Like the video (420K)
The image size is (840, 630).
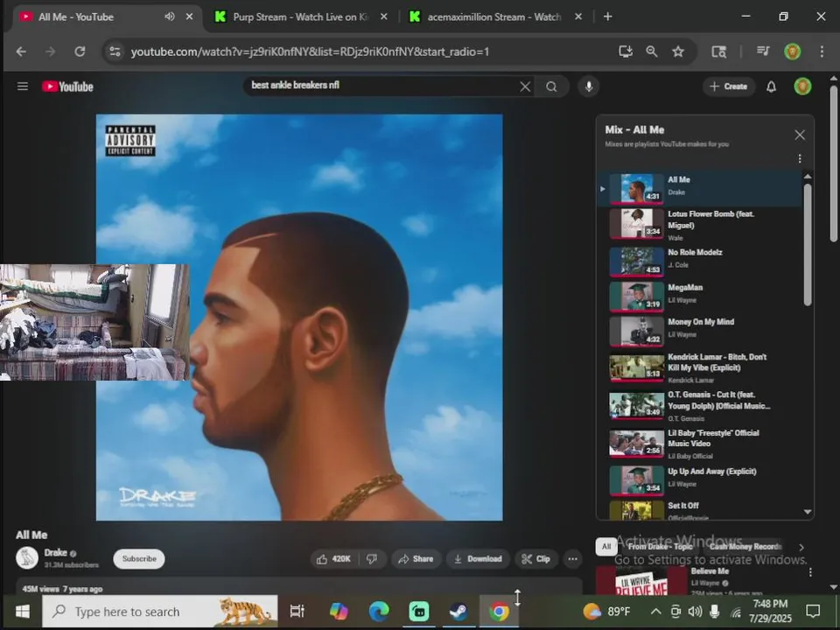[x=333, y=559]
